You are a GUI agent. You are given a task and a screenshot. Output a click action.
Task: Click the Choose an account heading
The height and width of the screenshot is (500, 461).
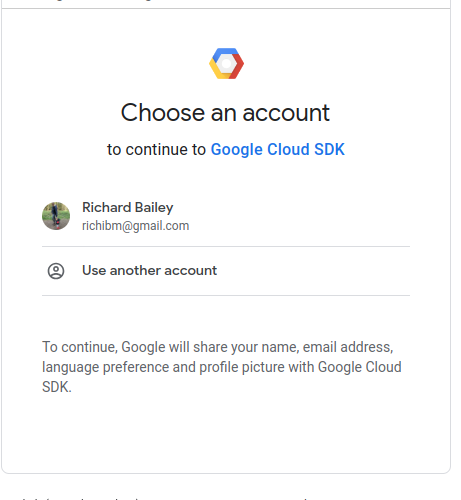coord(225,112)
